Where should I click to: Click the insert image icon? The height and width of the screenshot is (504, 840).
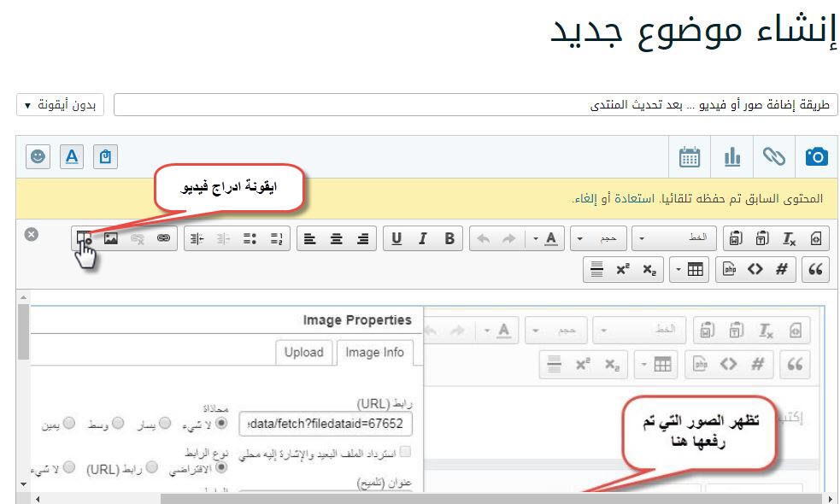(x=110, y=238)
